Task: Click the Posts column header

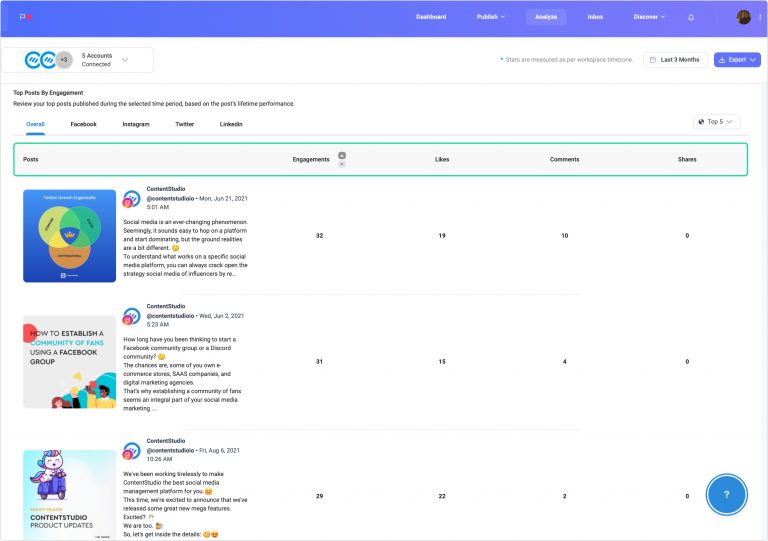Action: [x=30, y=160]
